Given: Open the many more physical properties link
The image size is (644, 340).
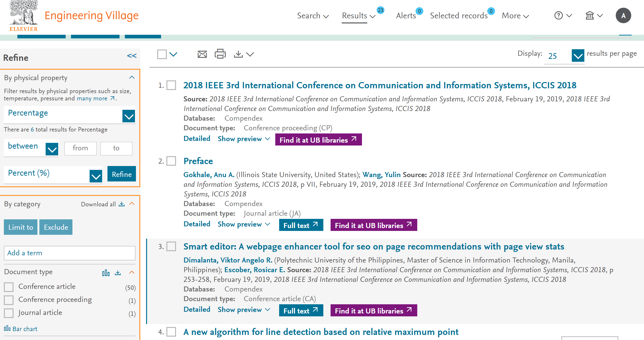Looking at the screenshot, I should [95, 98].
